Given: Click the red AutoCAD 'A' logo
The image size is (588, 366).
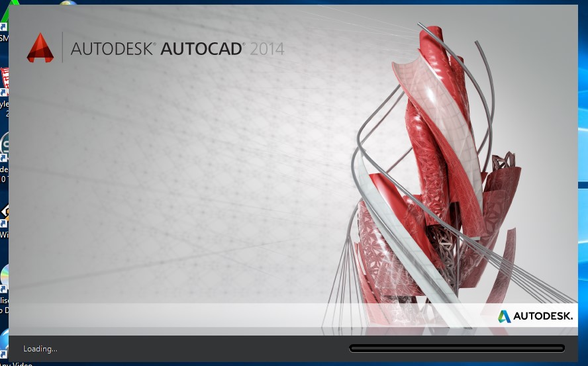Looking at the screenshot, I should coord(40,48).
